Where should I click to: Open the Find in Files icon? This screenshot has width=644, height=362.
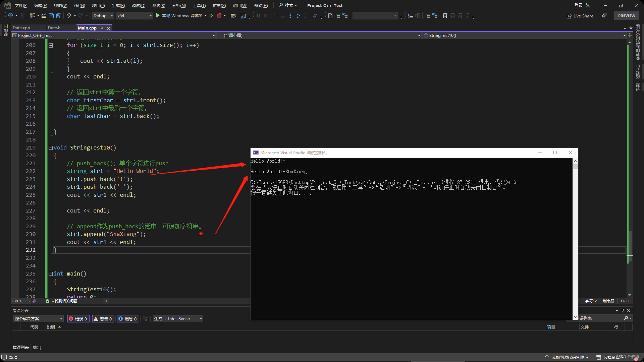[233, 16]
